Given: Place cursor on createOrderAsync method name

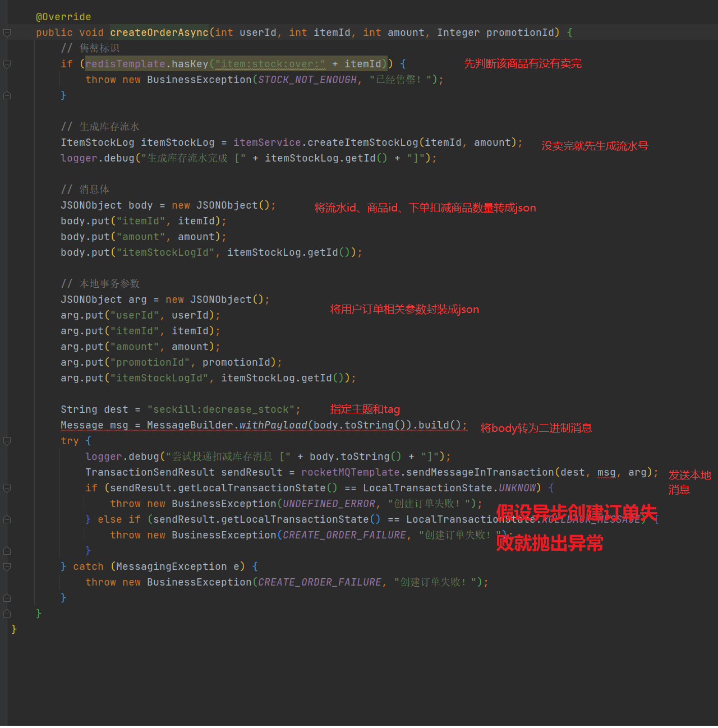Looking at the screenshot, I should [x=159, y=33].
